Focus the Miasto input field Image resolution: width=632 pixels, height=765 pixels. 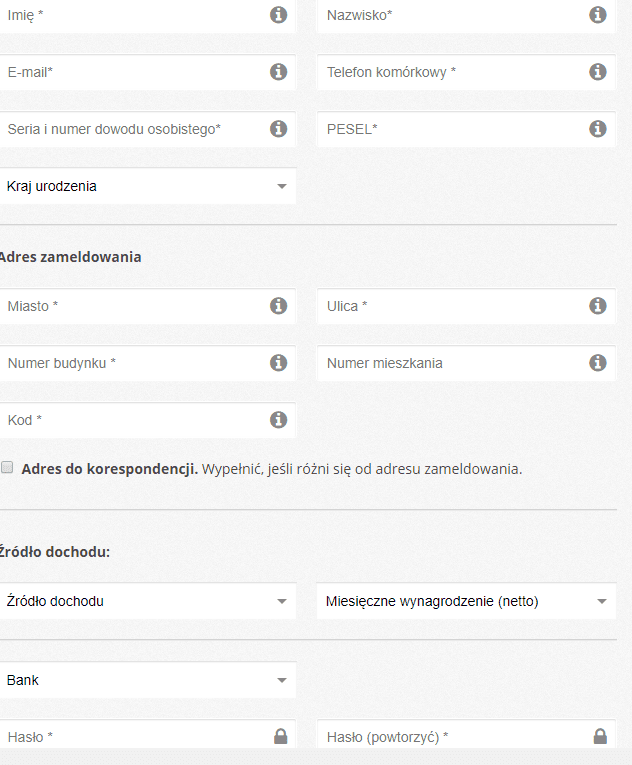[x=147, y=306]
